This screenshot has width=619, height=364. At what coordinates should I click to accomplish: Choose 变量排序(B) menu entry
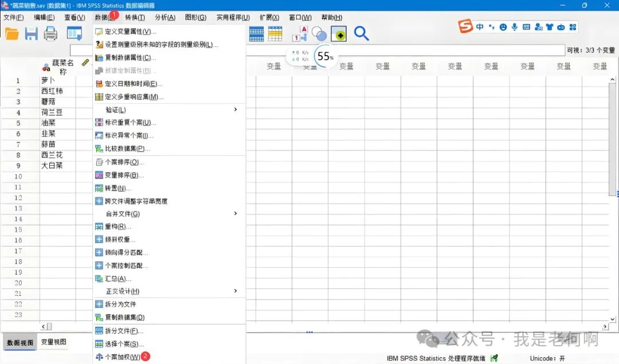(x=169, y=175)
